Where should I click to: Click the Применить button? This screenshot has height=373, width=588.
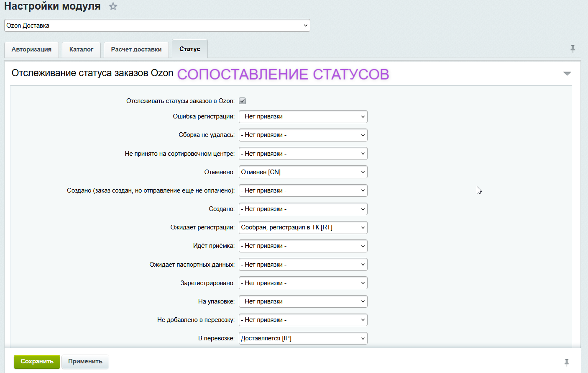click(85, 361)
